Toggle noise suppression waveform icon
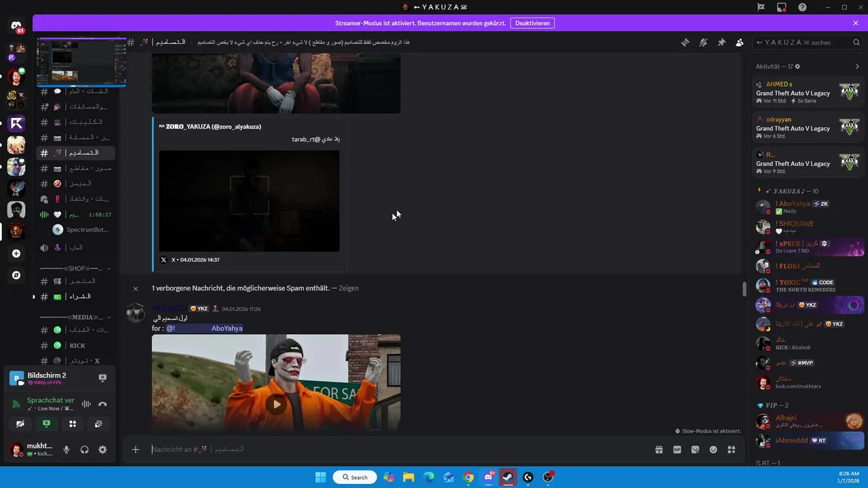868x488 pixels. coord(86,404)
